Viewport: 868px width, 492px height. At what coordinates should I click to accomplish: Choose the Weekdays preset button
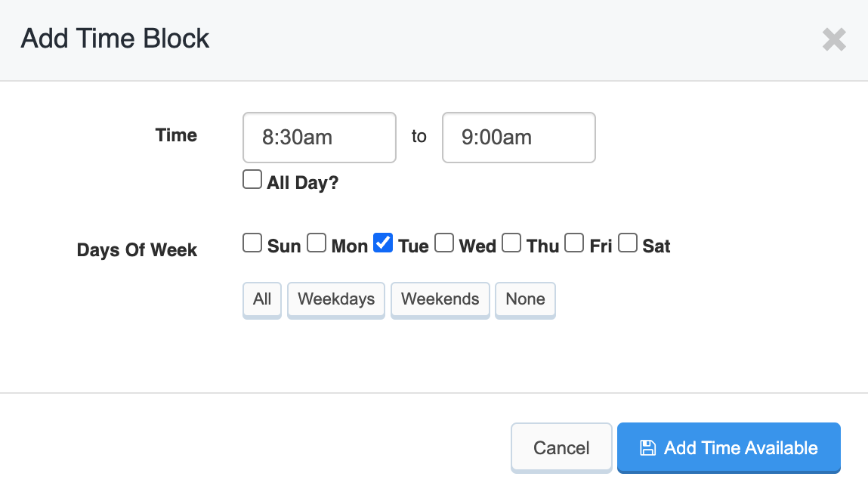click(336, 300)
